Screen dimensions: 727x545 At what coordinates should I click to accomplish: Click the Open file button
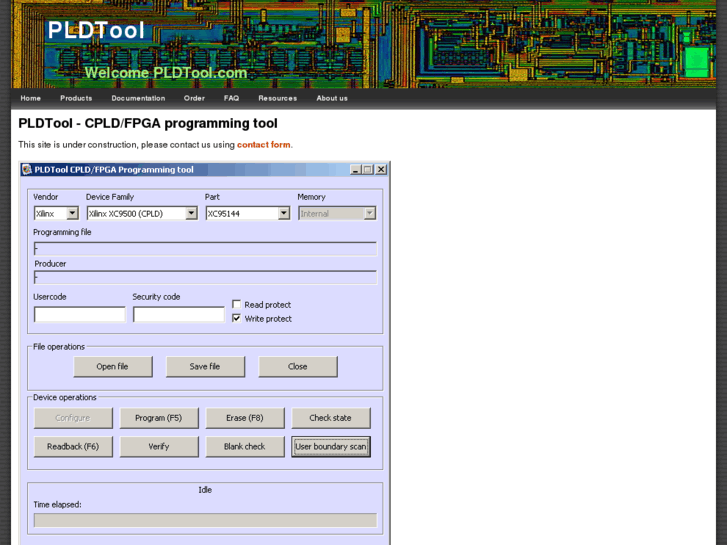tap(113, 366)
